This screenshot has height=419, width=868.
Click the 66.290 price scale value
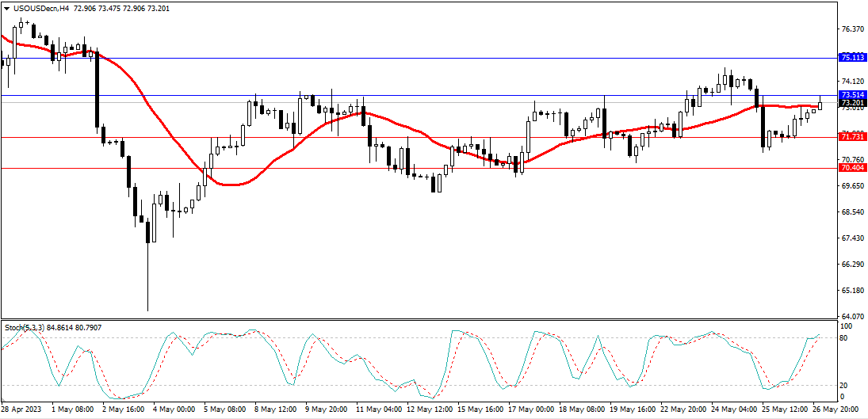click(852, 265)
